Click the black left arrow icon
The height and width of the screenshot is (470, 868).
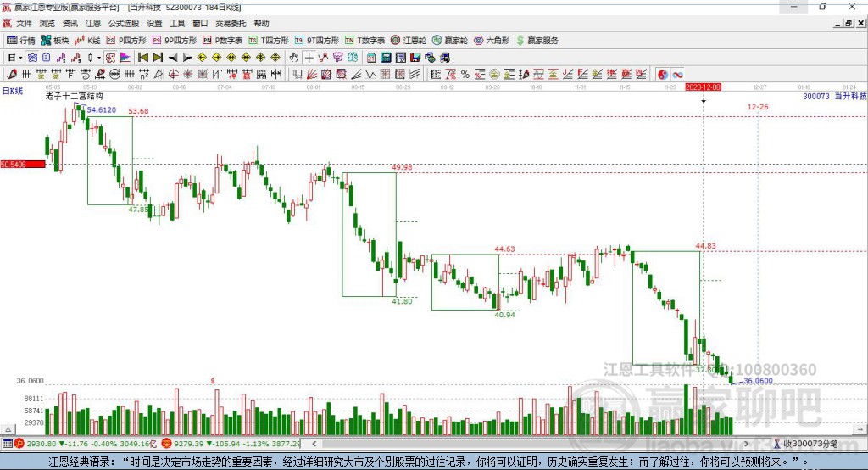[173, 58]
